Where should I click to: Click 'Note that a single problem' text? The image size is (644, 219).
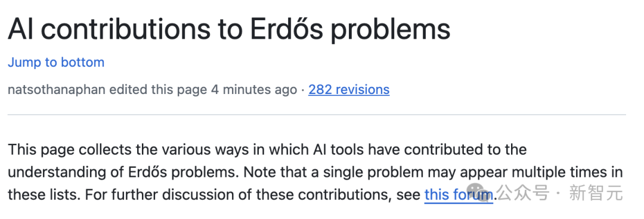(x=334, y=172)
